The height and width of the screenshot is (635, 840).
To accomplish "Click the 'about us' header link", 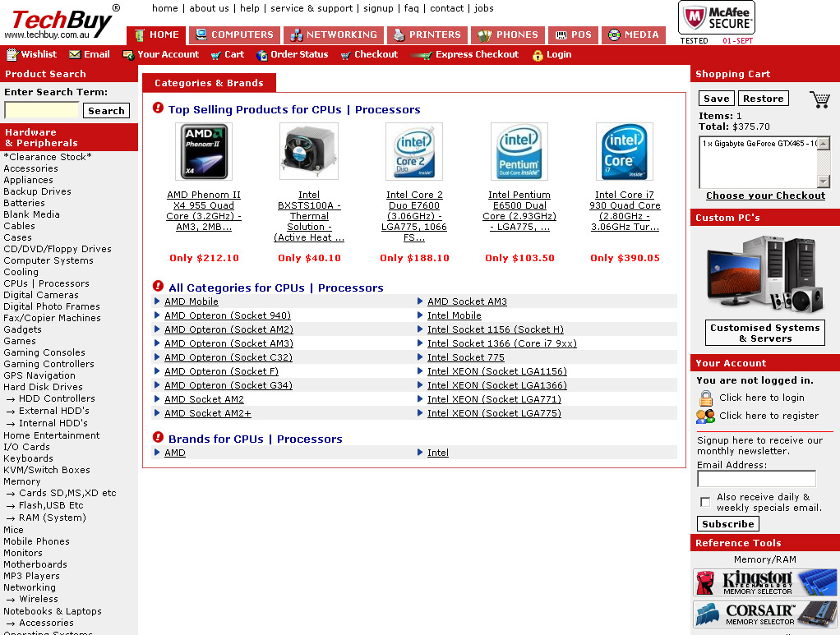I will [209, 8].
